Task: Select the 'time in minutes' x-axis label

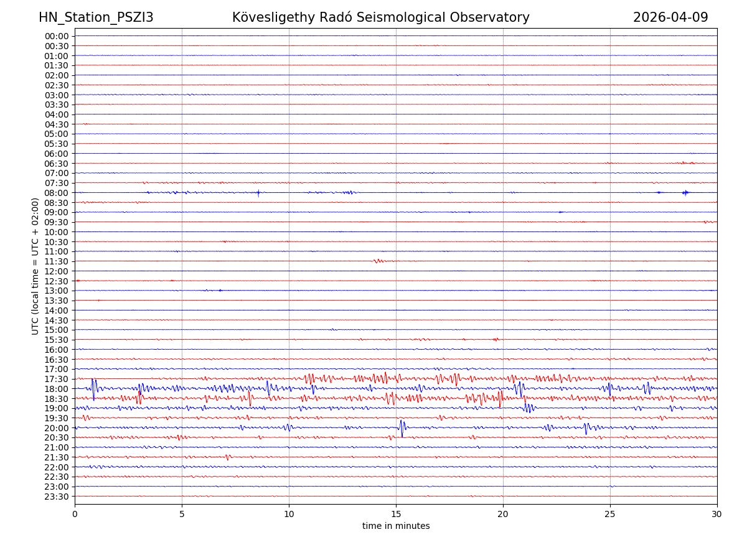Action: [x=396, y=526]
